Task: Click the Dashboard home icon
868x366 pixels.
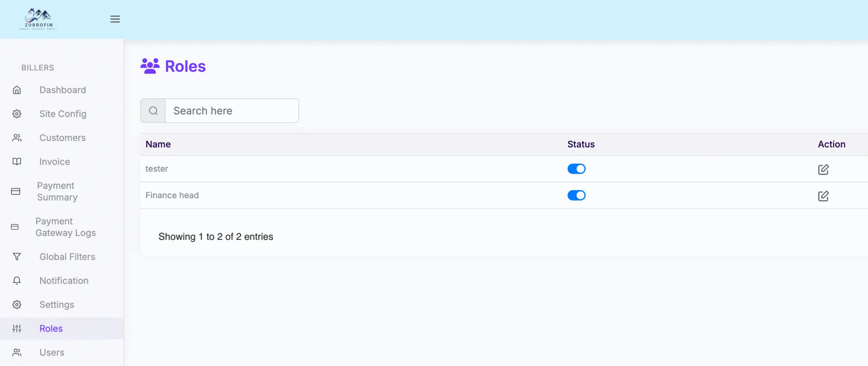Action: pyautogui.click(x=17, y=90)
